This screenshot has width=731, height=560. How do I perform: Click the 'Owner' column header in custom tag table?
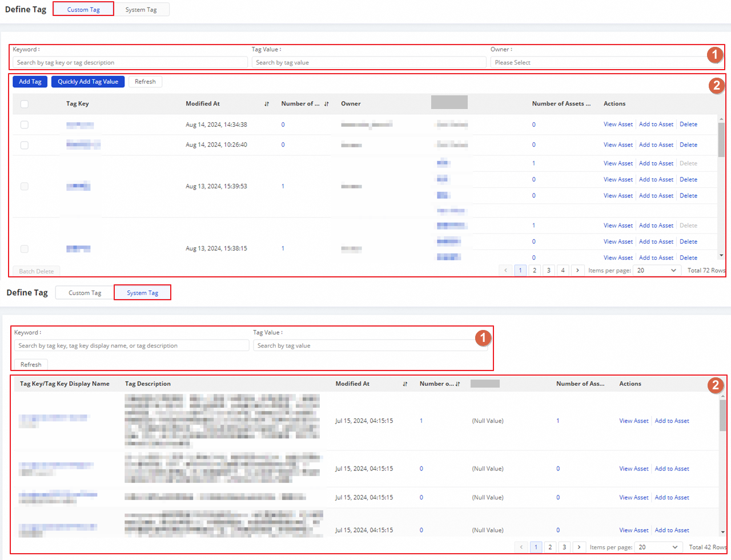pos(351,103)
